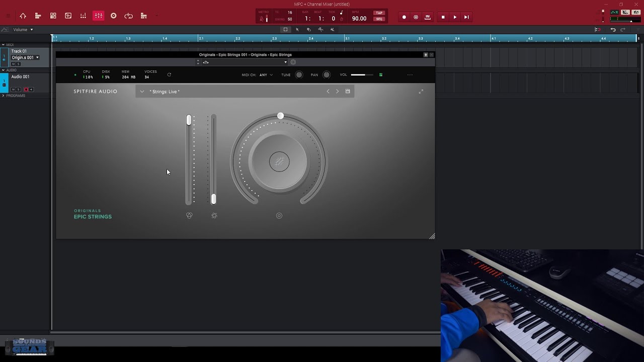Click the BPM value 90.00
Viewport: 644px width, 362px height.
(359, 19)
